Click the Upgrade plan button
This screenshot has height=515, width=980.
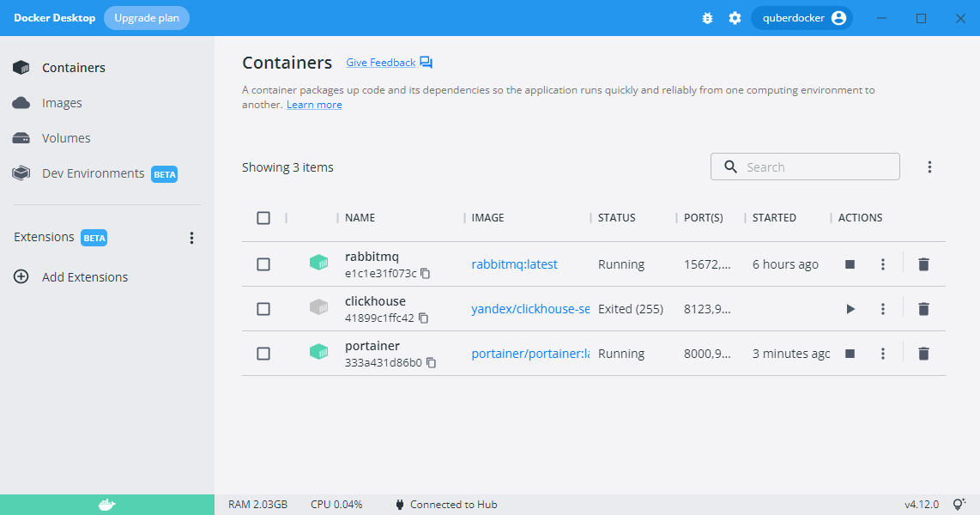coord(147,18)
